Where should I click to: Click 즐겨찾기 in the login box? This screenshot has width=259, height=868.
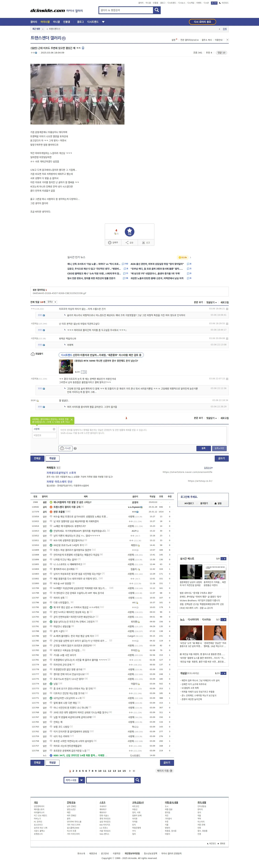tap(204, 503)
